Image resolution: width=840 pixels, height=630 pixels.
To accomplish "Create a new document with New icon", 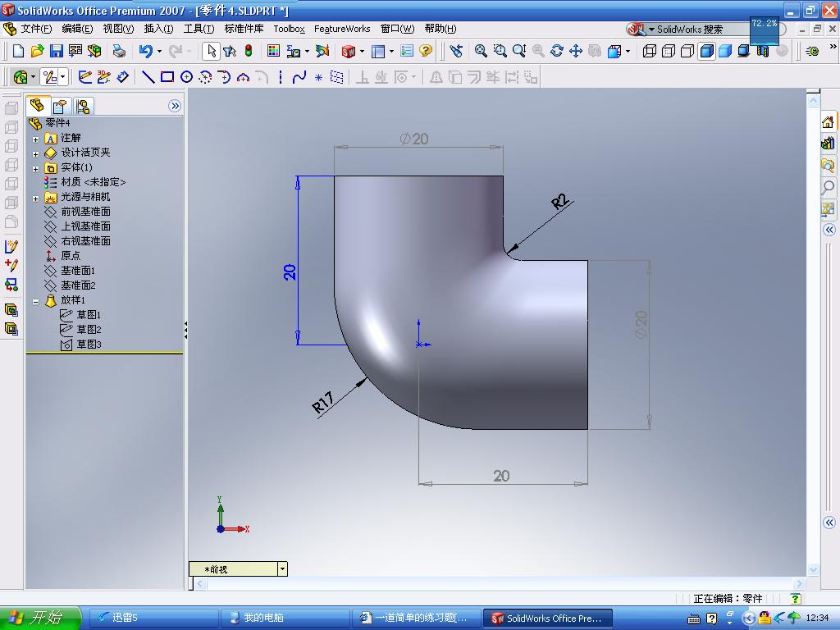I will tap(18, 51).
